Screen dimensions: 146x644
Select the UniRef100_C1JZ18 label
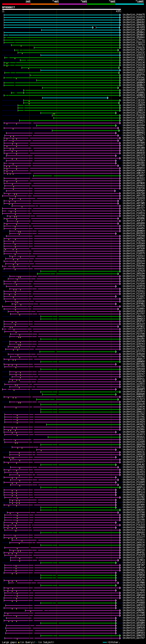(134, 349)
